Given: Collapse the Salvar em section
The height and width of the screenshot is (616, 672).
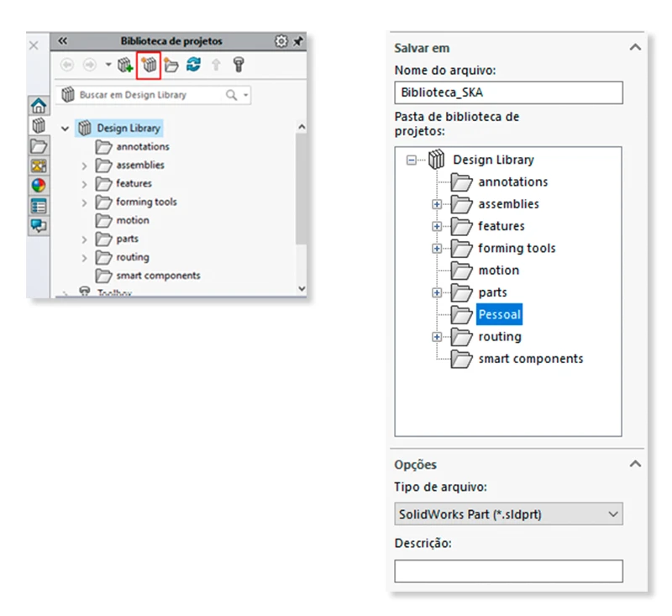Looking at the screenshot, I should [635, 48].
